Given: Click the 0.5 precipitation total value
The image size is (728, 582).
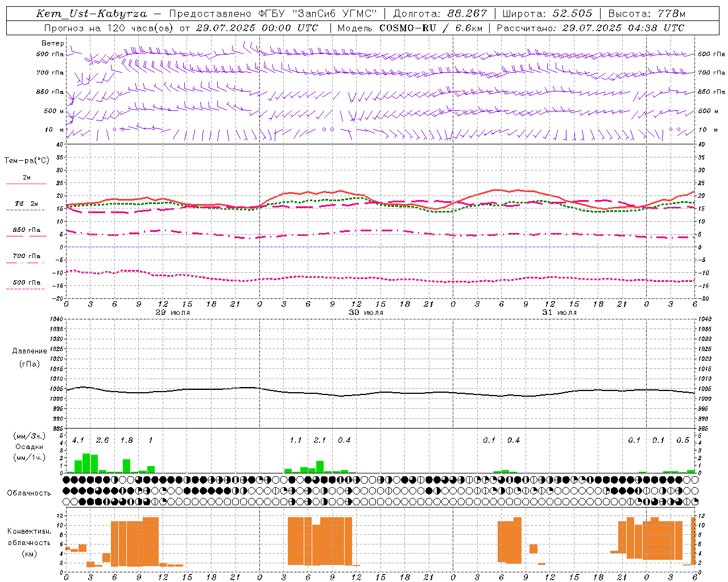Looking at the screenshot, I should point(682,440).
